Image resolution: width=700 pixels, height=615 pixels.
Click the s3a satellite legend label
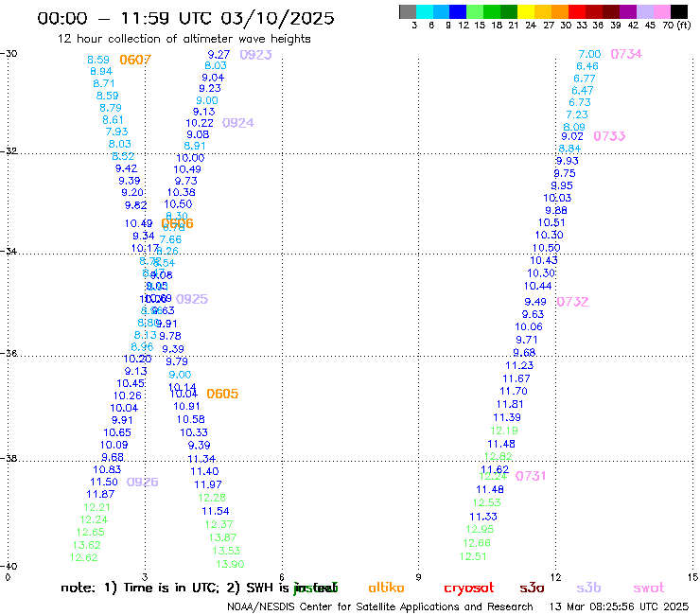tap(532, 588)
